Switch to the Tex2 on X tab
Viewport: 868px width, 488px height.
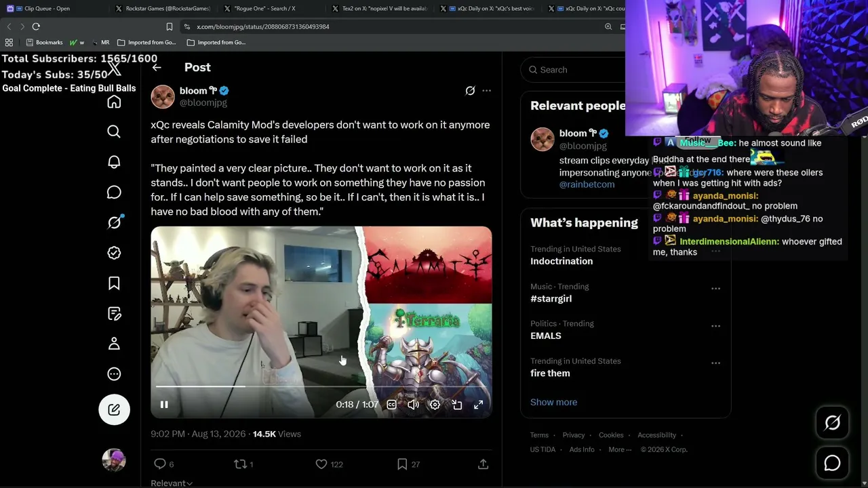tap(380, 9)
